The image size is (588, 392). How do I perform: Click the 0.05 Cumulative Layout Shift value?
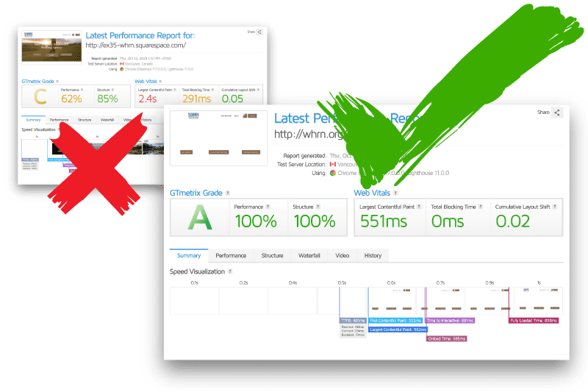(232, 99)
